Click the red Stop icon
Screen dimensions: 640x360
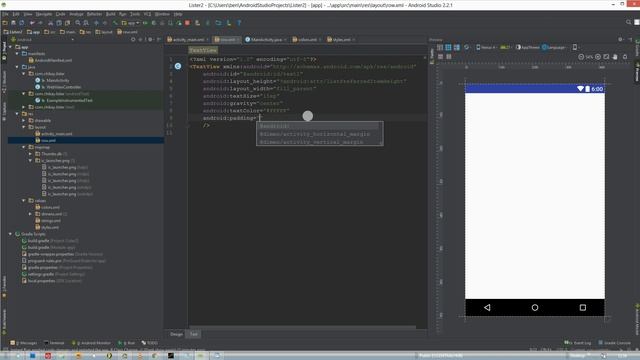[187, 23]
